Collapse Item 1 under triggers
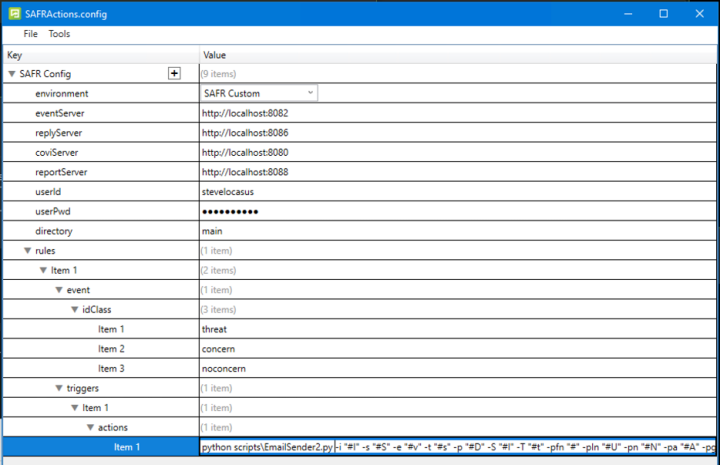The image size is (720, 465). [x=74, y=408]
